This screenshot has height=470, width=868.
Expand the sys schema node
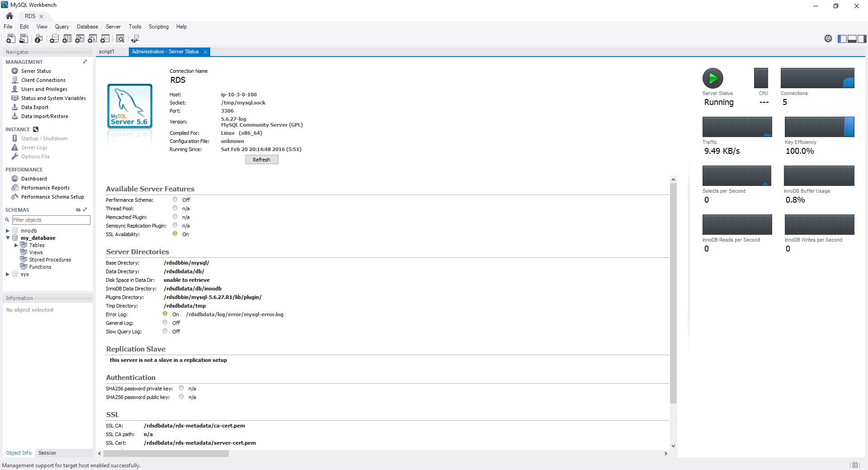(x=8, y=274)
